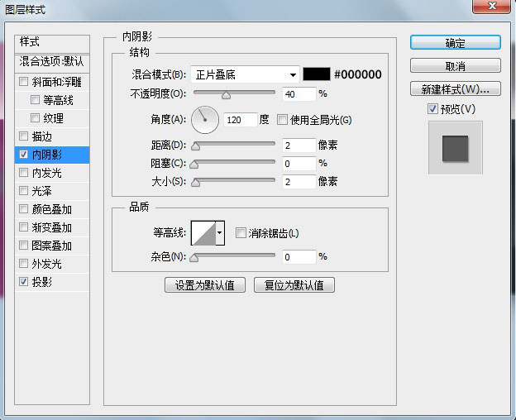Toggle the 预览 checkbox

[x=432, y=109]
